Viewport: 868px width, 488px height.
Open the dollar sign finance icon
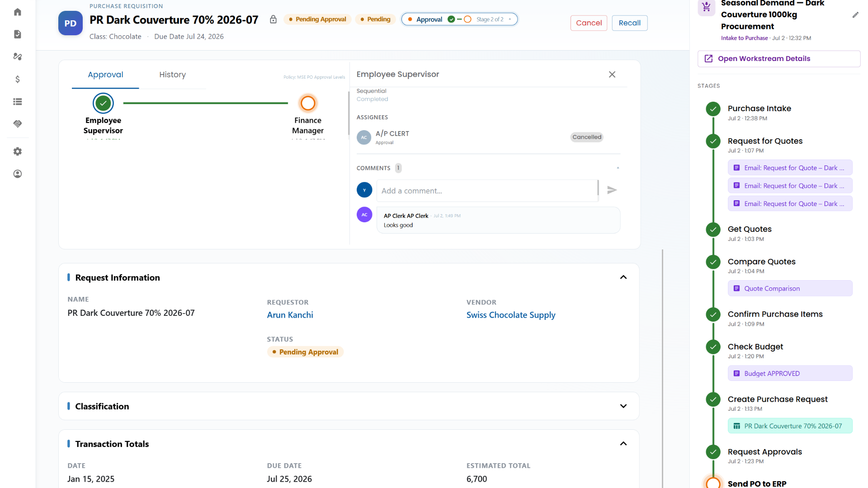click(x=18, y=79)
